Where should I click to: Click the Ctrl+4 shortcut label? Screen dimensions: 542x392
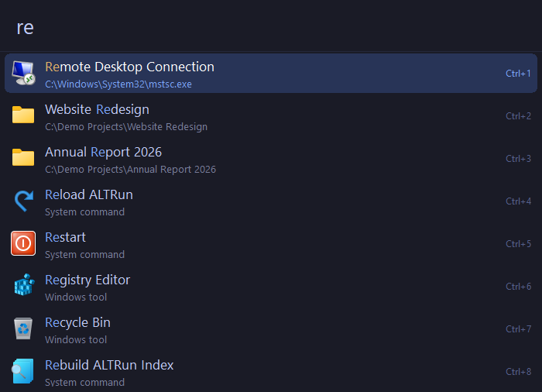click(x=518, y=201)
